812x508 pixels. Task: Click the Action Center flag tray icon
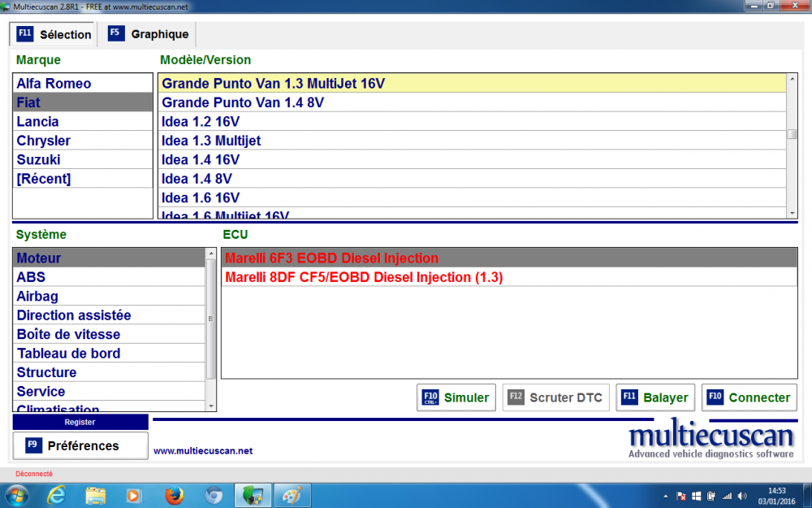(681, 496)
